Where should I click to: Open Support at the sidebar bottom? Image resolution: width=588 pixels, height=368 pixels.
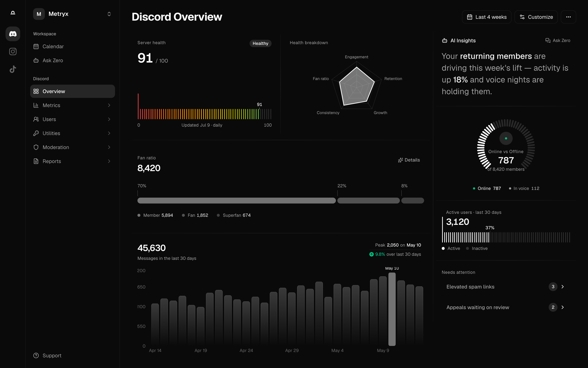(x=72, y=356)
